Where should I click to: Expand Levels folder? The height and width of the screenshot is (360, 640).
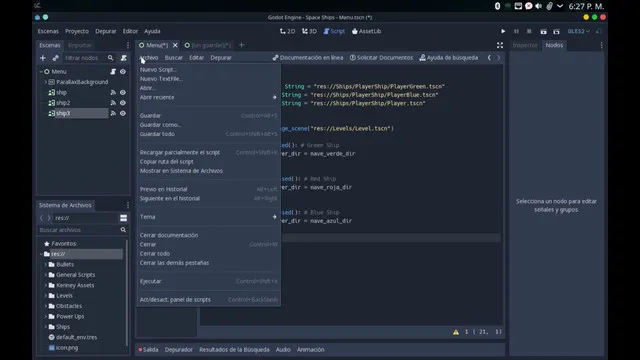(46, 296)
